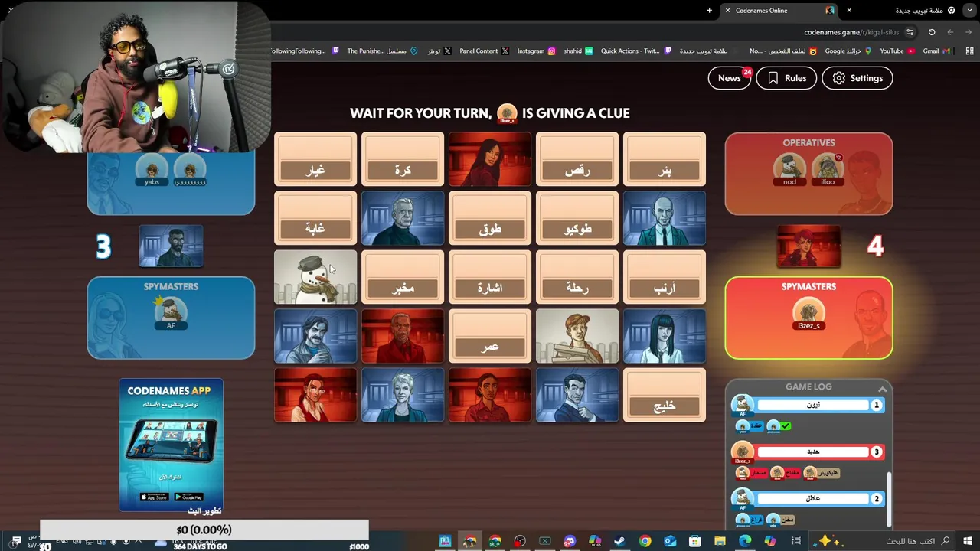Click the bystander card right of عمر
This screenshot has width=980, height=551.
coord(577,336)
